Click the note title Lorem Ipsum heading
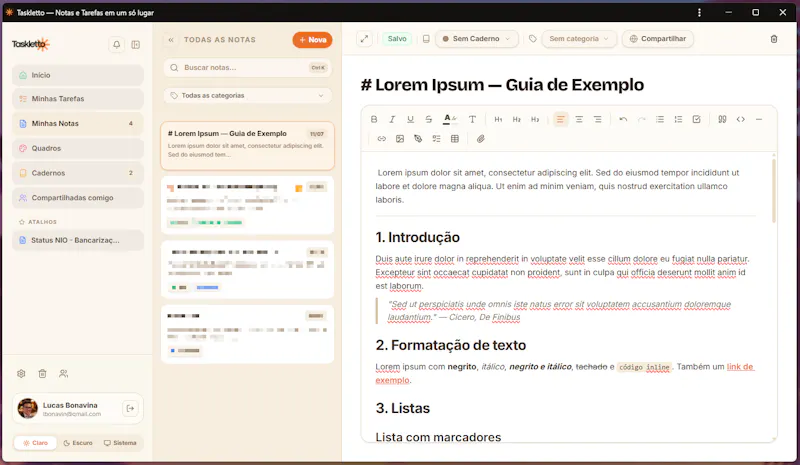 click(502, 85)
